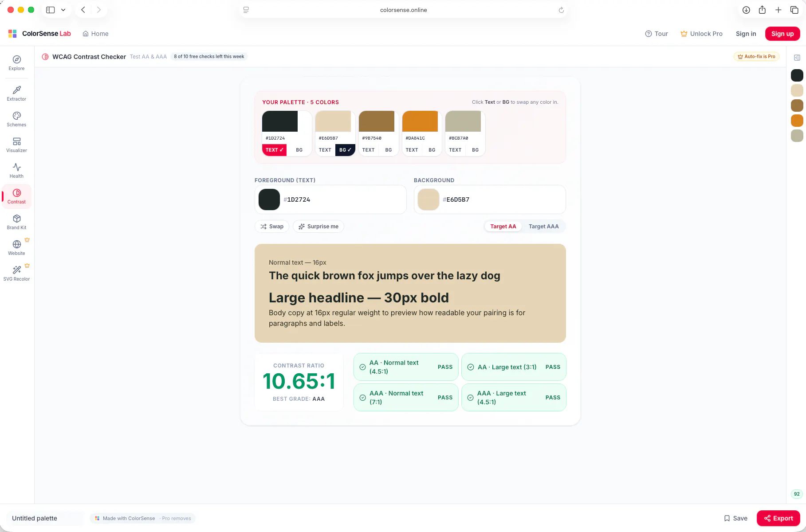The image size is (806, 532).
Task: Go forward with the browser forward arrow
Action: [x=99, y=10]
